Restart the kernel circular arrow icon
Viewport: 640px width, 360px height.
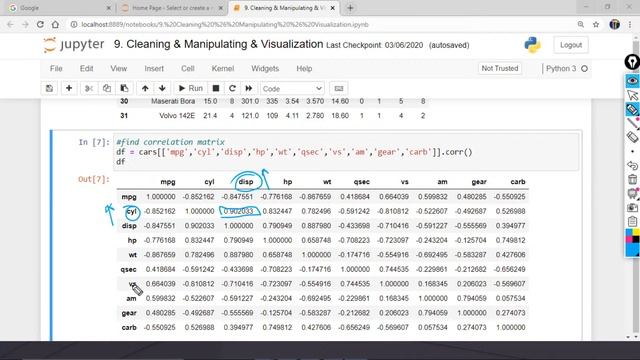(x=232, y=89)
